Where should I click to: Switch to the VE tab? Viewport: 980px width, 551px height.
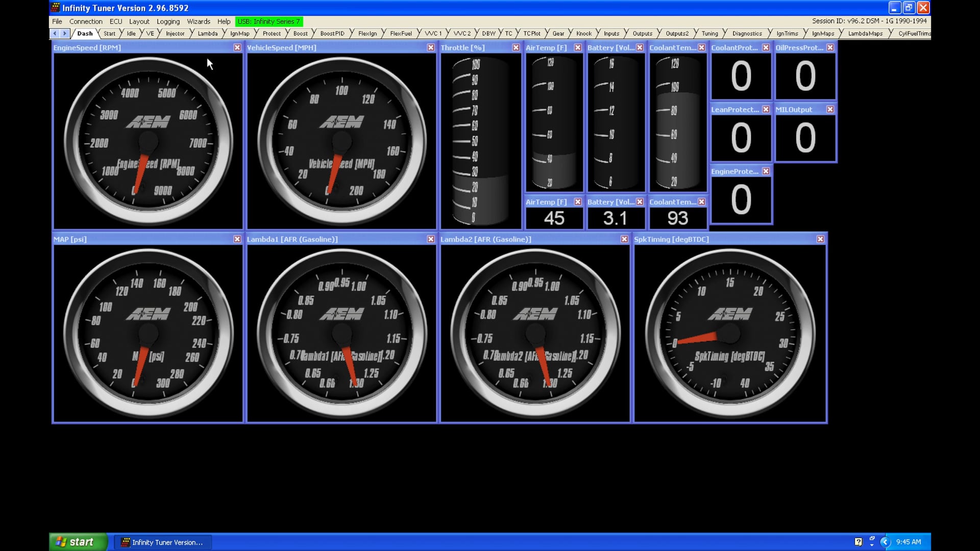(150, 34)
